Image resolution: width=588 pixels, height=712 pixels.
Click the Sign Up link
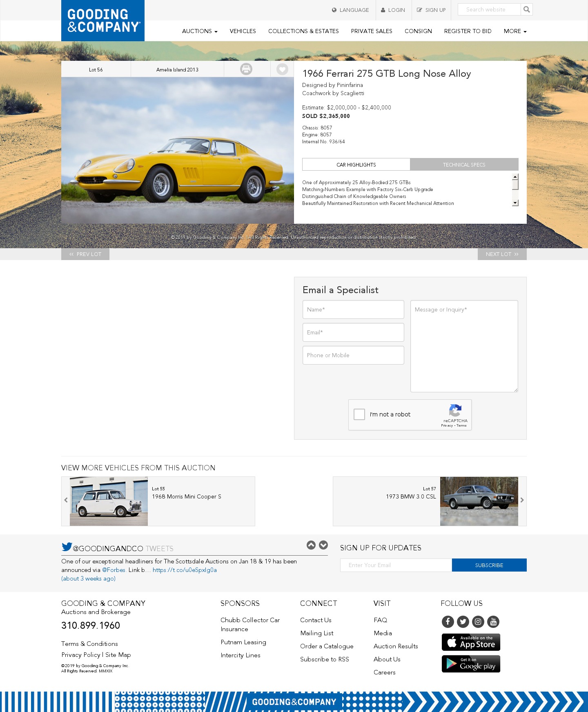431,10
